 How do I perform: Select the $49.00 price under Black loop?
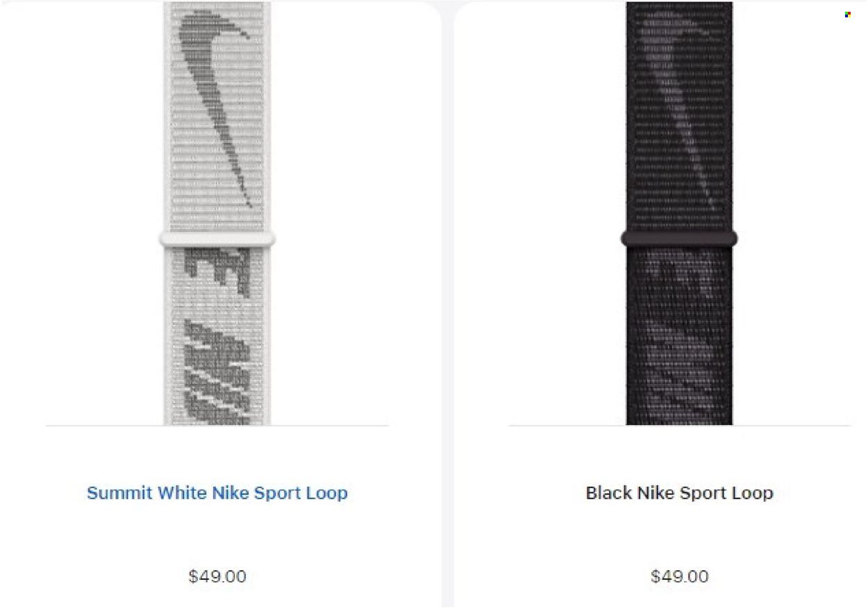coord(680,576)
